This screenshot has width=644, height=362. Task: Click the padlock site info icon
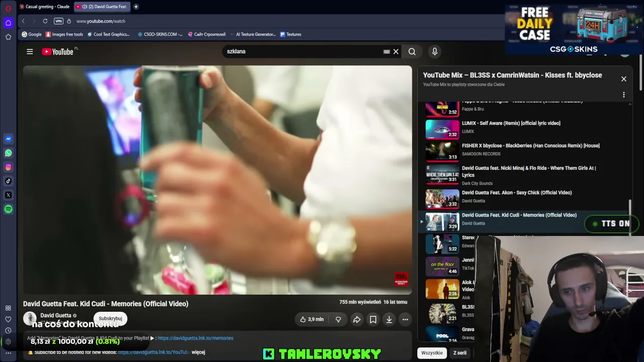[x=69, y=21]
